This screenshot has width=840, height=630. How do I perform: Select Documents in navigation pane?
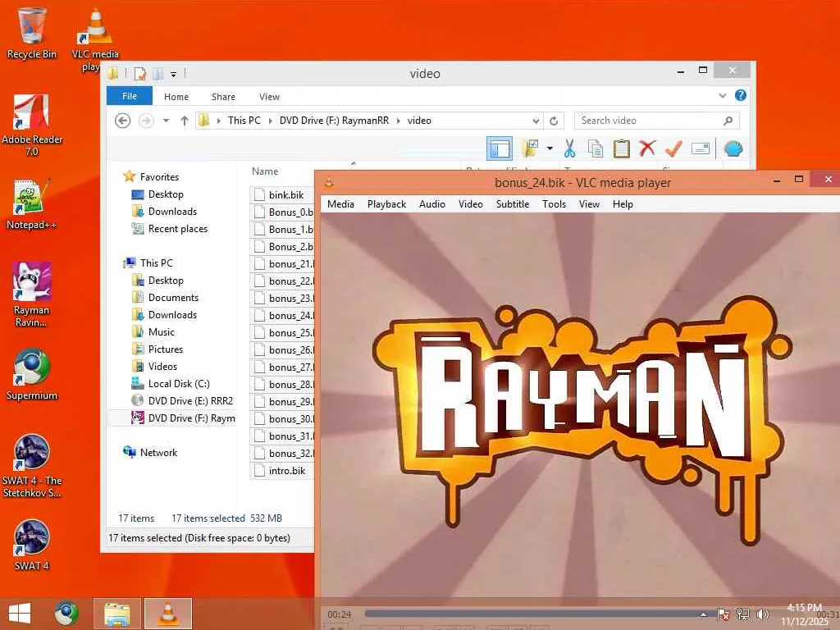(173, 297)
